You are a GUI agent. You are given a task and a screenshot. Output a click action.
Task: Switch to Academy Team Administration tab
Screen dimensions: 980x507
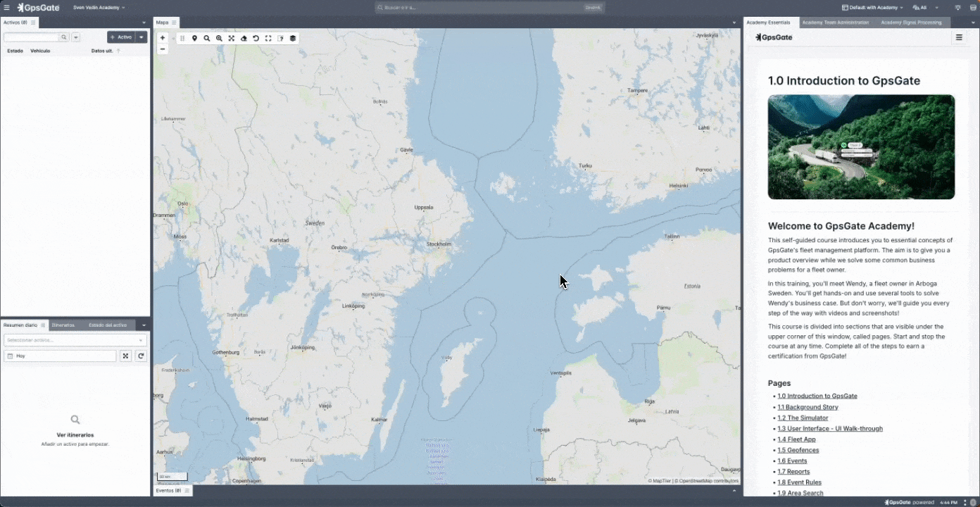(835, 23)
